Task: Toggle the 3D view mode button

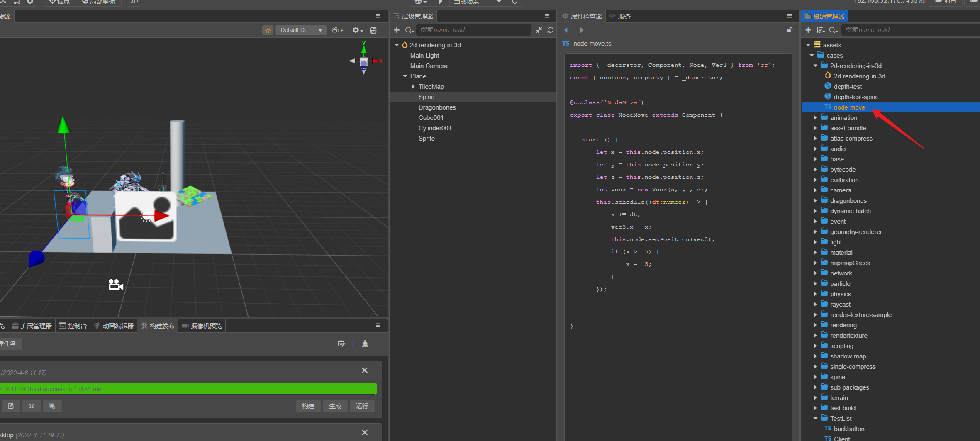Action: click(x=134, y=2)
